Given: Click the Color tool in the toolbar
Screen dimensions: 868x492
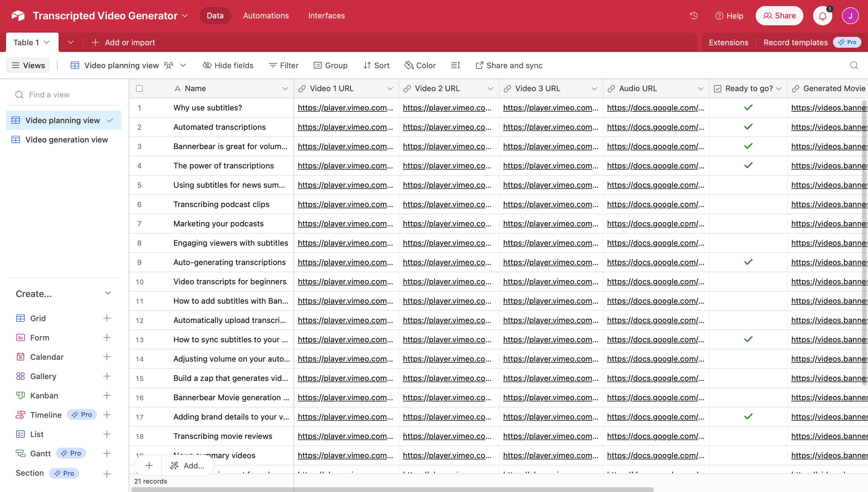Looking at the screenshot, I should click(420, 65).
